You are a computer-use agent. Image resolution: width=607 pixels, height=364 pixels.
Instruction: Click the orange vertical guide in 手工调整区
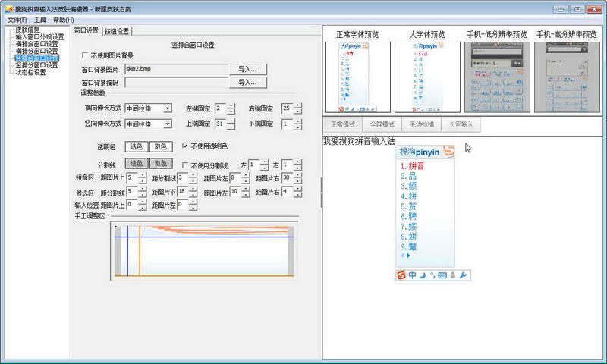click(140, 251)
